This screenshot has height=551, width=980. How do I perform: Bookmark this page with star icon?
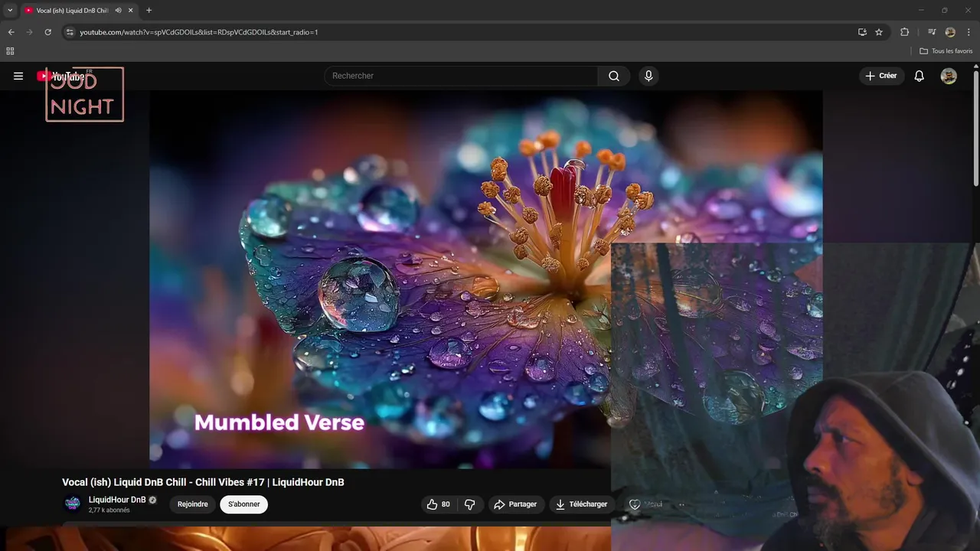(879, 32)
